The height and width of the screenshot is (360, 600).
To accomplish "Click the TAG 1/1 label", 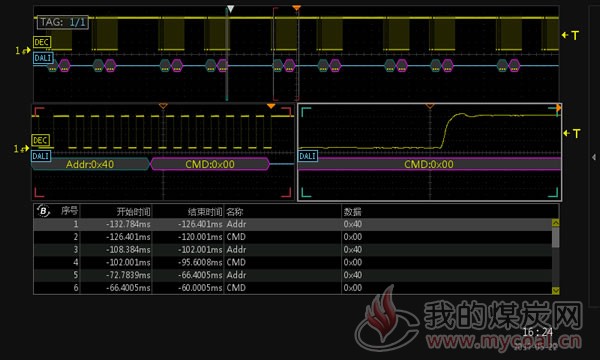I will pyautogui.click(x=63, y=22).
